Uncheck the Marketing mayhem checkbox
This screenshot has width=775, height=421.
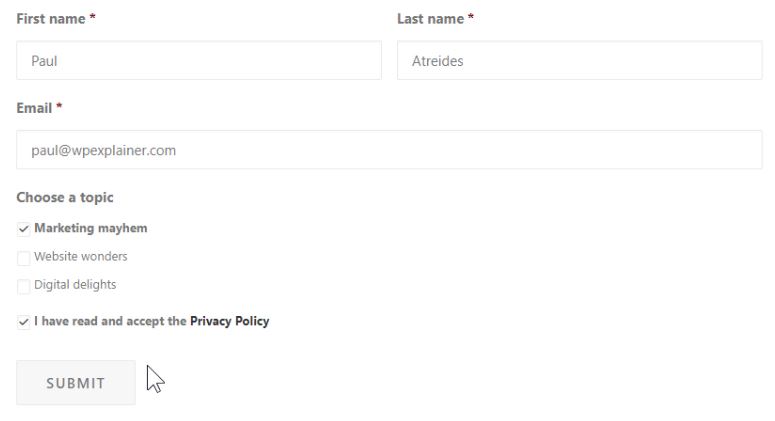click(24, 229)
